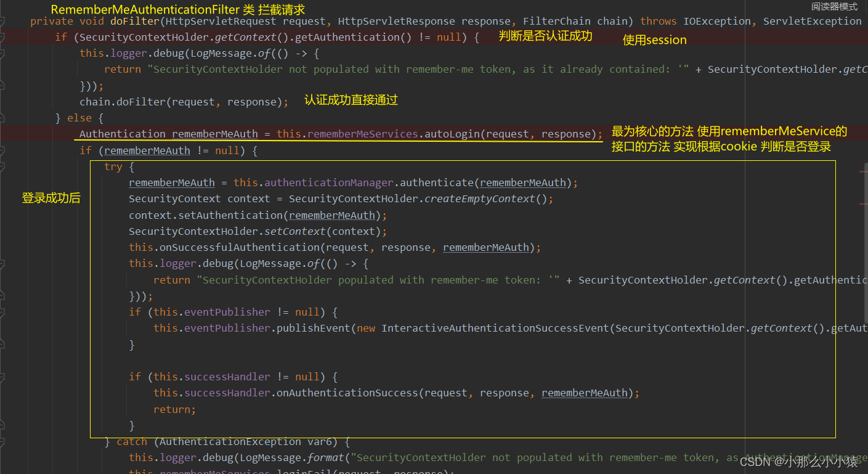The width and height of the screenshot is (868, 474).
Task: Click the createEmptyContext method call
Action: pyautogui.click(x=480, y=198)
